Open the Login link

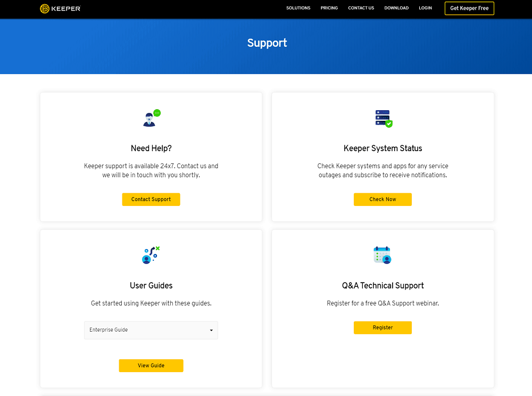point(425,8)
